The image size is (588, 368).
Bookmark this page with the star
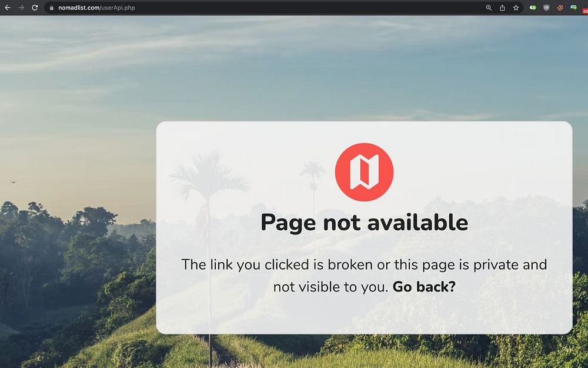coord(516,8)
